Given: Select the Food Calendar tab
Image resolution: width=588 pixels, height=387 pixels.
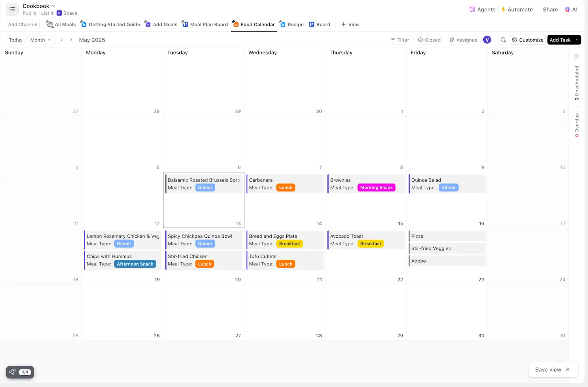Looking at the screenshot, I should (254, 24).
